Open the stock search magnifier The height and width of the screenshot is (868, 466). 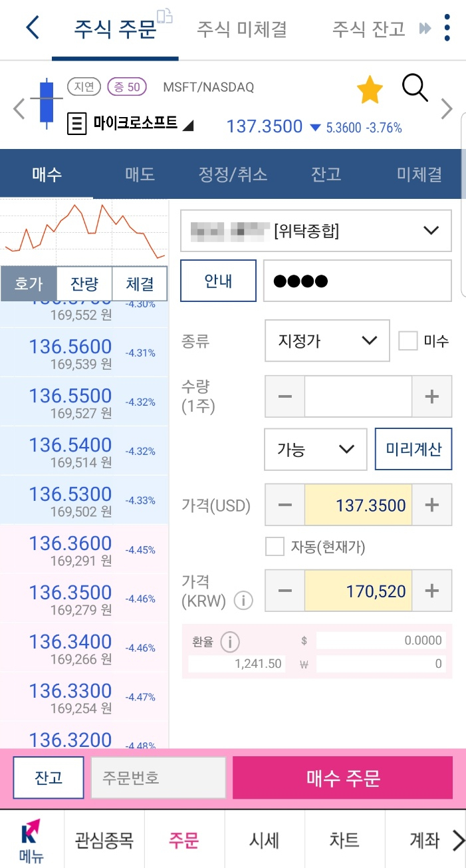pos(414,88)
